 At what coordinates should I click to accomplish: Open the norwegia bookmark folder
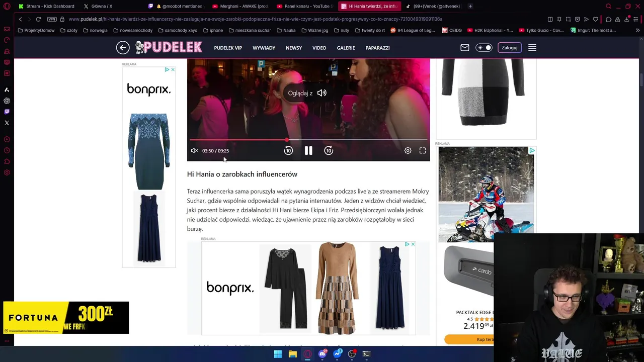(95, 30)
